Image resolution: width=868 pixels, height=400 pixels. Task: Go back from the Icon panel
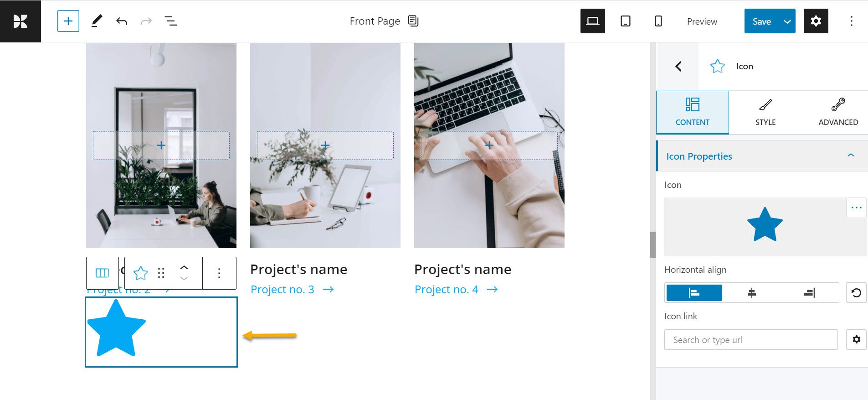click(678, 67)
